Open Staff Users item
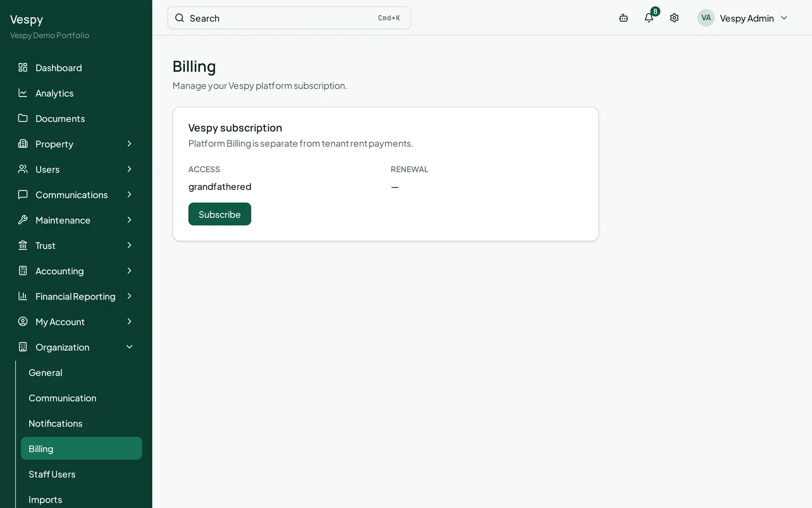The width and height of the screenshot is (812, 508). pyautogui.click(x=81, y=474)
